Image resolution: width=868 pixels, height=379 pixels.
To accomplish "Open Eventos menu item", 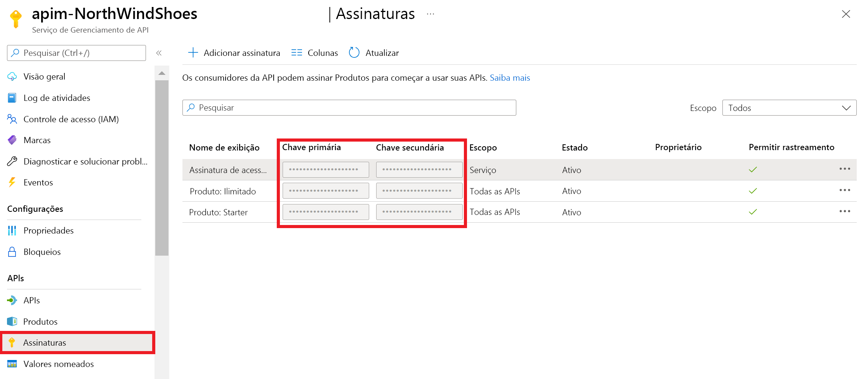I will [38, 182].
